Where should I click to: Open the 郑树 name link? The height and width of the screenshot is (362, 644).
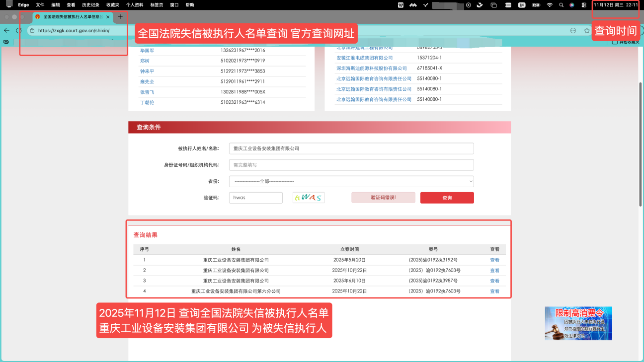tap(145, 61)
